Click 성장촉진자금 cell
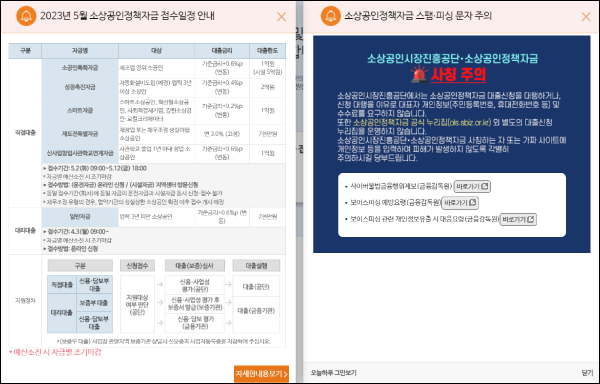This screenshot has width=600, height=384. coord(80,87)
